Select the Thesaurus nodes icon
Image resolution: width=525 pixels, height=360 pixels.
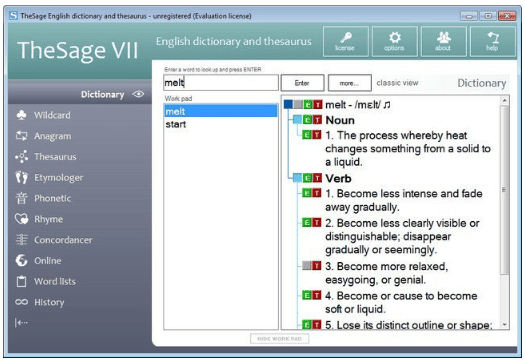[21, 156]
